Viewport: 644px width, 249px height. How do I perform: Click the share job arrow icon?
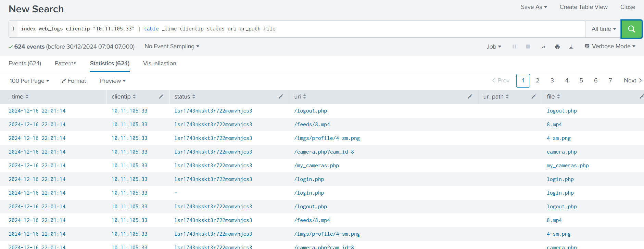tap(543, 47)
